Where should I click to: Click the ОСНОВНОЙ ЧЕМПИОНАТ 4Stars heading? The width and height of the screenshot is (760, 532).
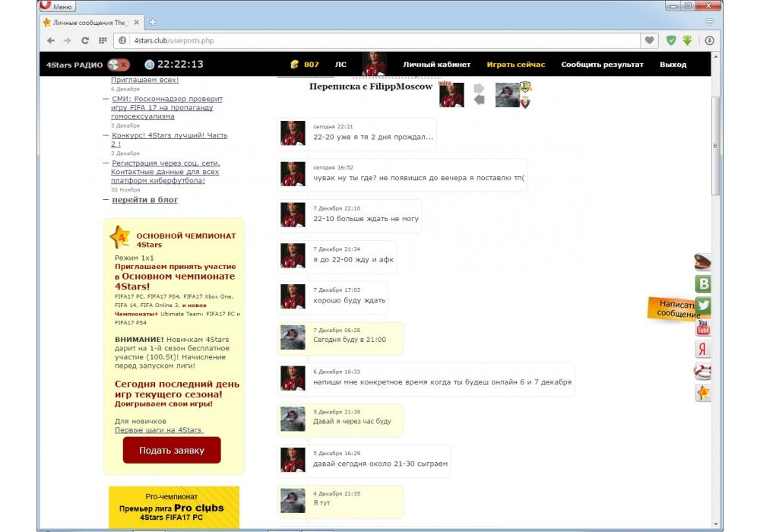pos(185,240)
